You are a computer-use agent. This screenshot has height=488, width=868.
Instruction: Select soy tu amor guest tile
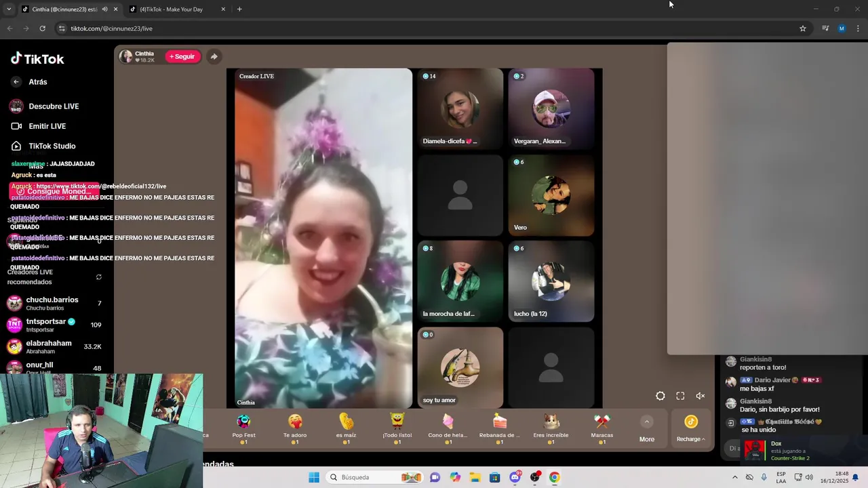[x=460, y=367]
